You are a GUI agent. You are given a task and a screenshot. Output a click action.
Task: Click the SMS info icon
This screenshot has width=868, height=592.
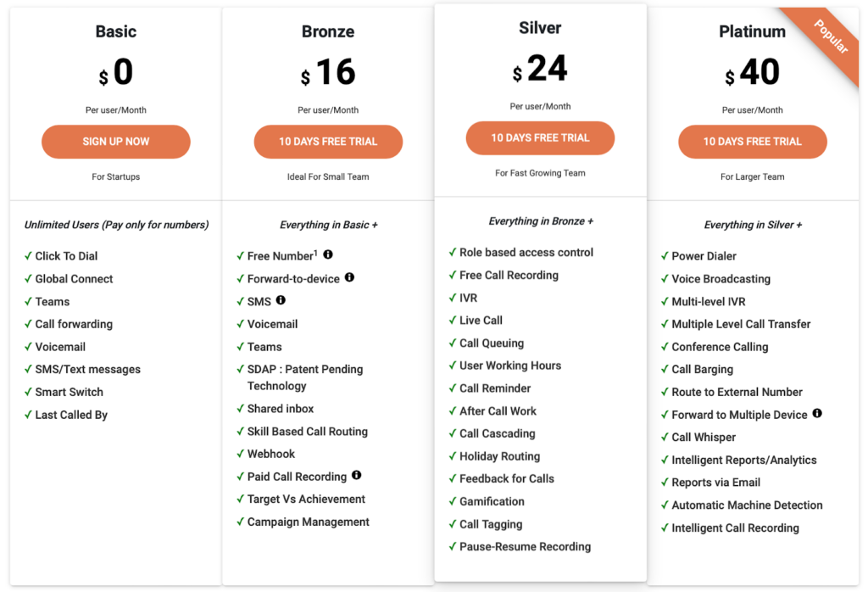point(281,300)
